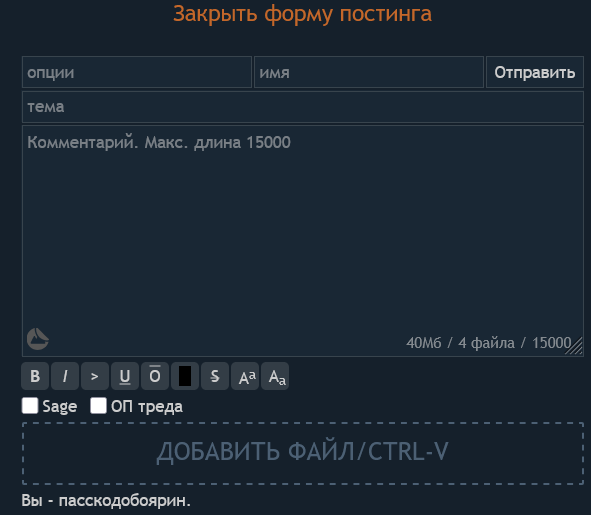Tick the ОП треда checkbox
Viewport: 591px width, 515px height.
tap(98, 406)
